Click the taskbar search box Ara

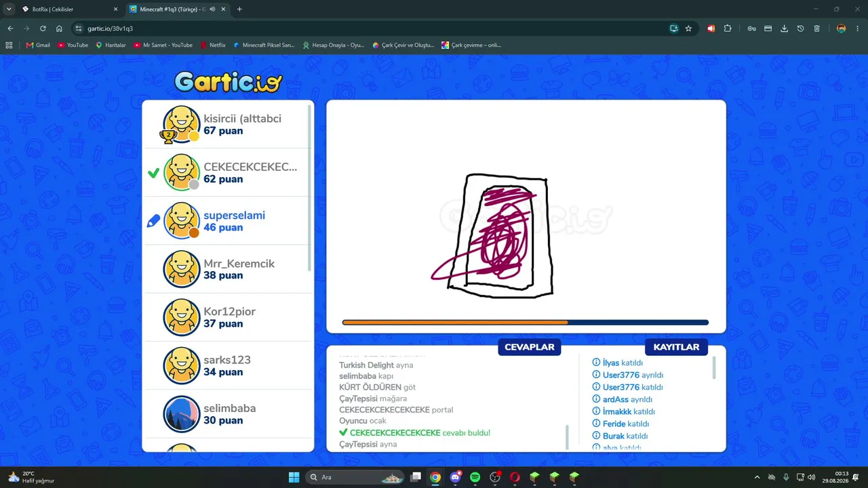pyautogui.click(x=355, y=477)
